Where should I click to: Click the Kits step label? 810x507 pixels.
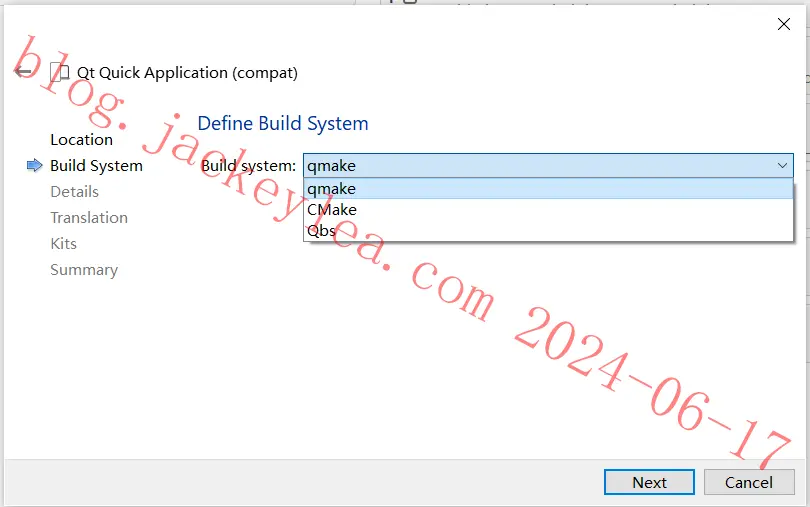coord(64,243)
